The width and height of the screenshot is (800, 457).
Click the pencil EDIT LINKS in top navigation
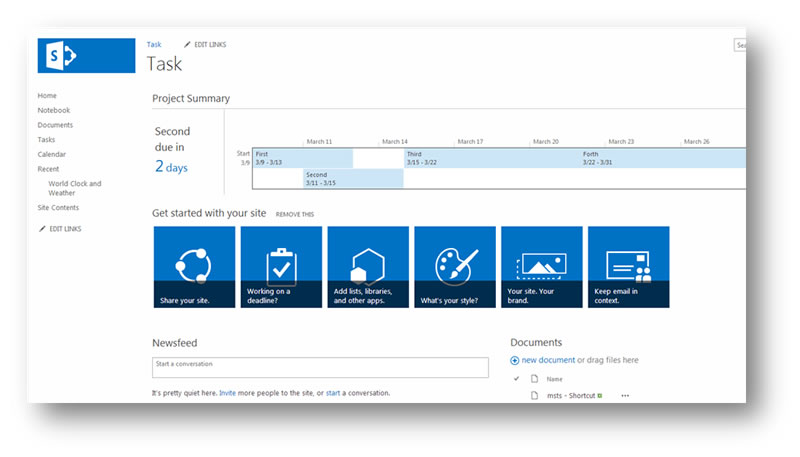tap(203, 45)
